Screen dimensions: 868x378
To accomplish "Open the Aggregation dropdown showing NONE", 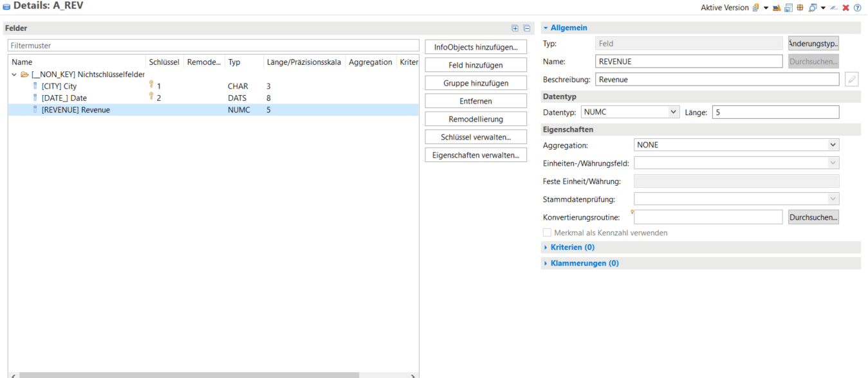I will point(833,145).
